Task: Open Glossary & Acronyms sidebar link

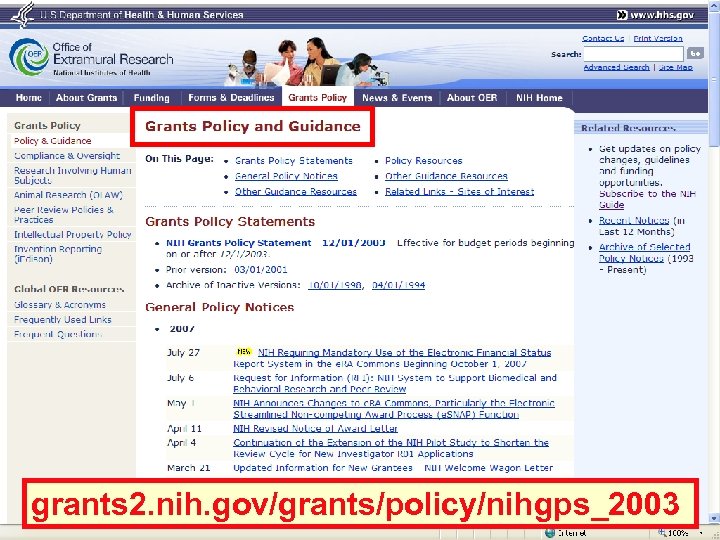Action: [x=60, y=305]
